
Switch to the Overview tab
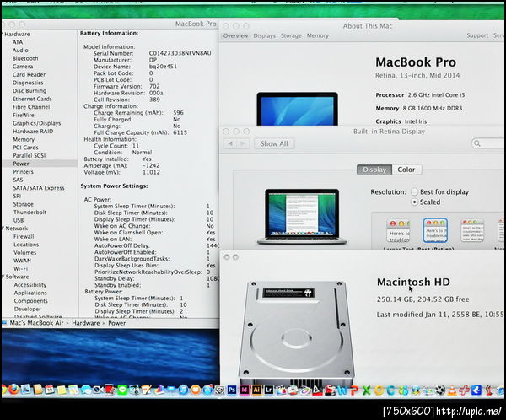[235, 35]
